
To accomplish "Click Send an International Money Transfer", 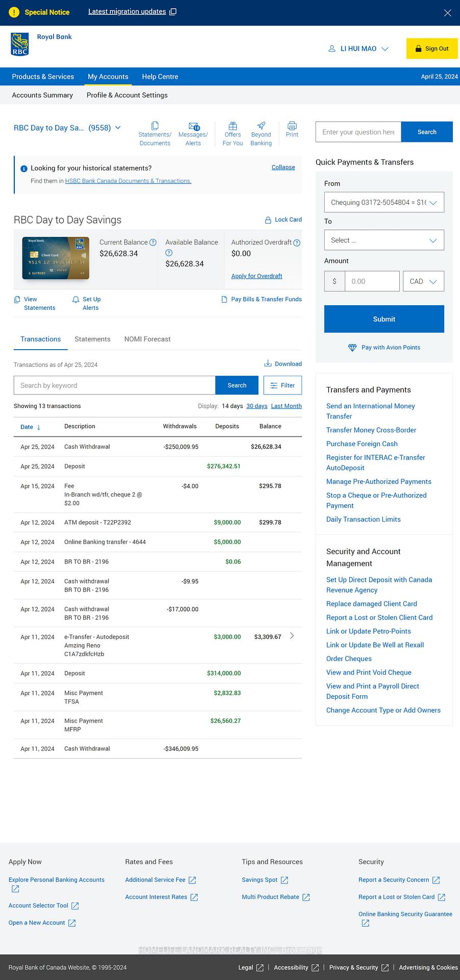I will click(x=371, y=411).
